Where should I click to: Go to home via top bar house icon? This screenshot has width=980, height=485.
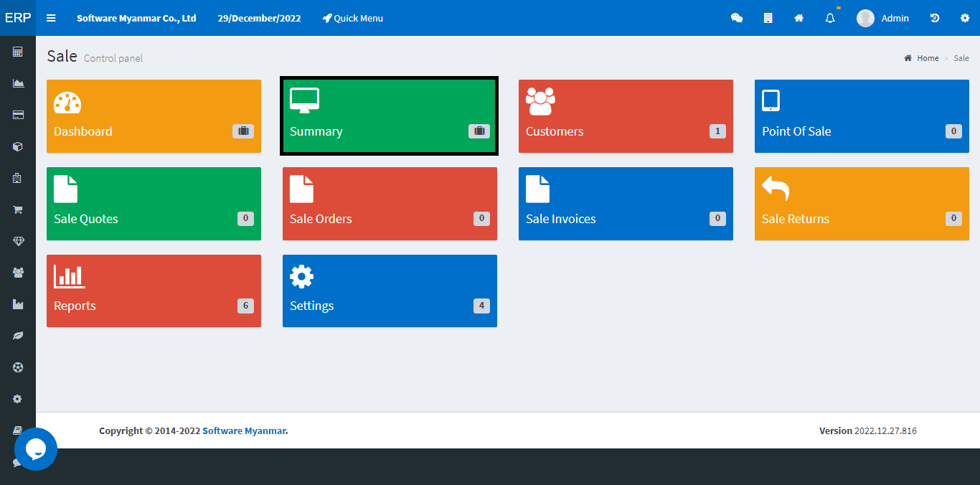click(x=798, y=18)
